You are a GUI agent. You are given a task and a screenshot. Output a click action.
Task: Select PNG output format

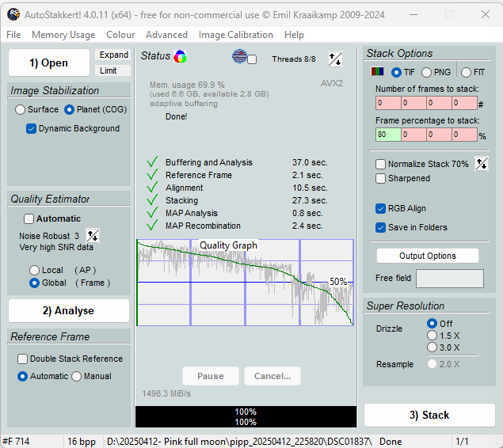tap(427, 73)
